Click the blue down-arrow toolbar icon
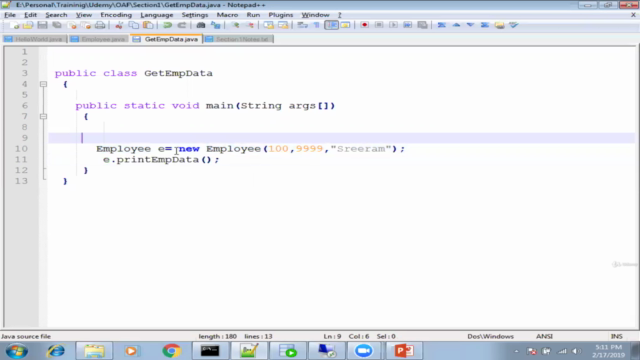Image resolution: width=640 pixels, height=360 pixels. point(470,25)
